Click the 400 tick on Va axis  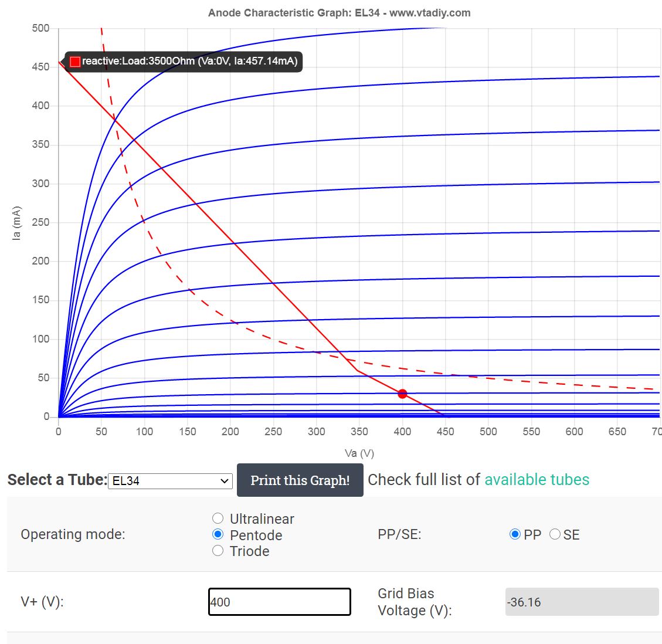[402, 432]
